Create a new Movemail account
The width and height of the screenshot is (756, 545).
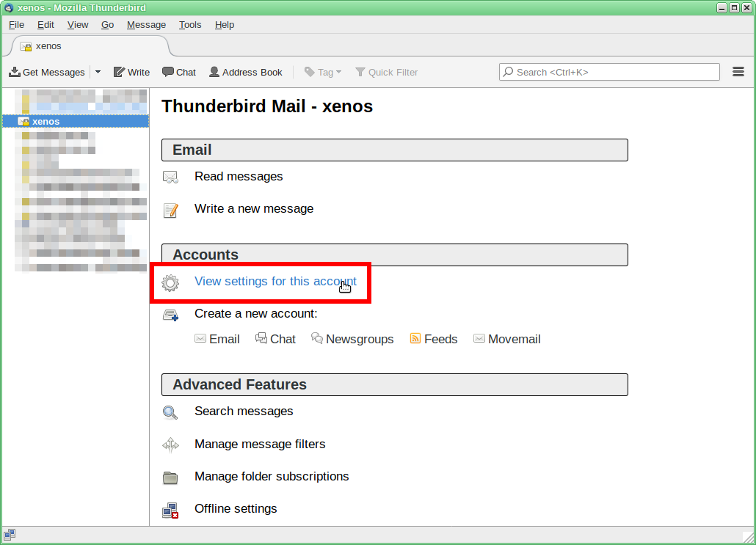506,339
